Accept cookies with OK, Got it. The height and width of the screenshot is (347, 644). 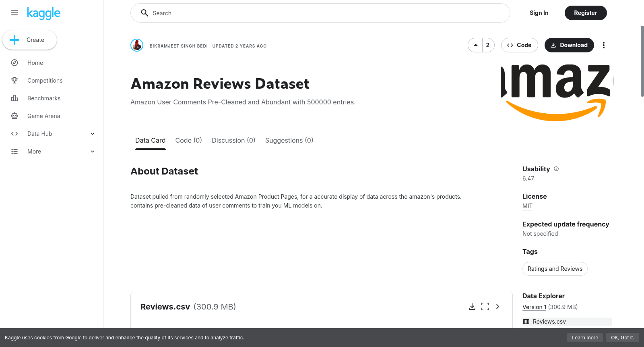click(622, 338)
